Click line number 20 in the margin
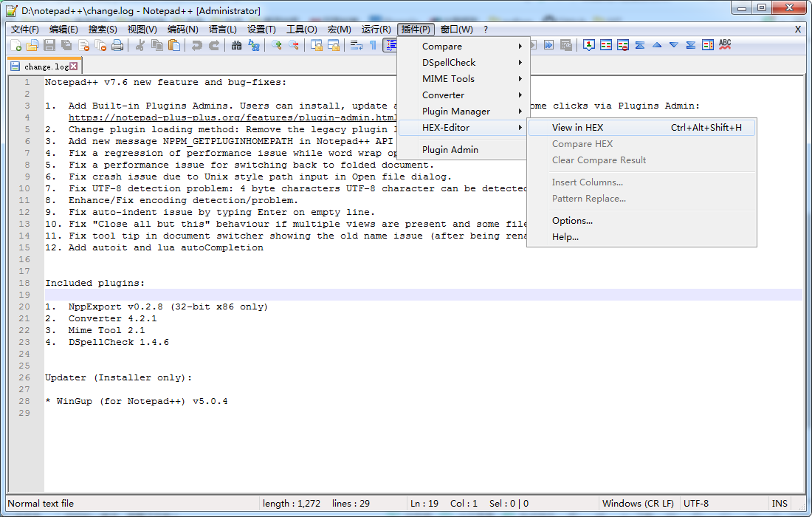The height and width of the screenshot is (517, 812). pos(24,307)
